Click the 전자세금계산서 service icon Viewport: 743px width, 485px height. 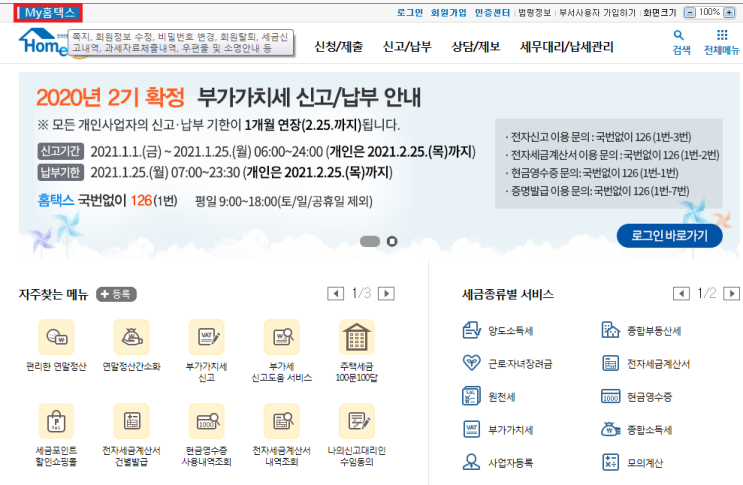(610, 363)
